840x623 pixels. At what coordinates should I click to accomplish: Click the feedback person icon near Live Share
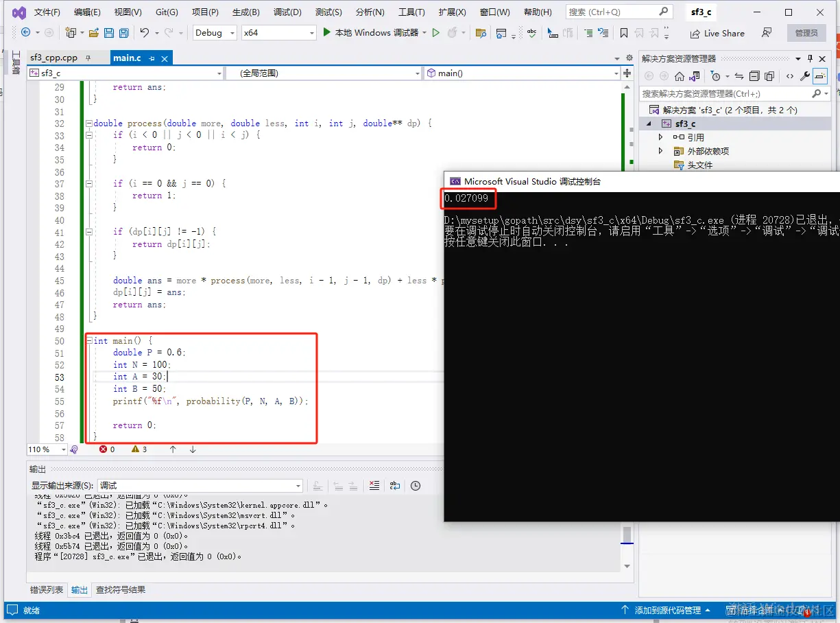767,32
